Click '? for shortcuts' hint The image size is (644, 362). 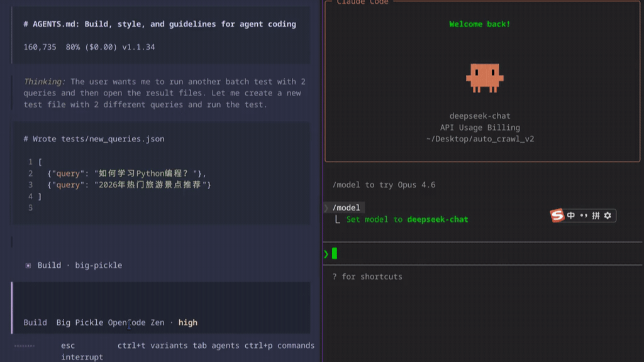[367, 277]
